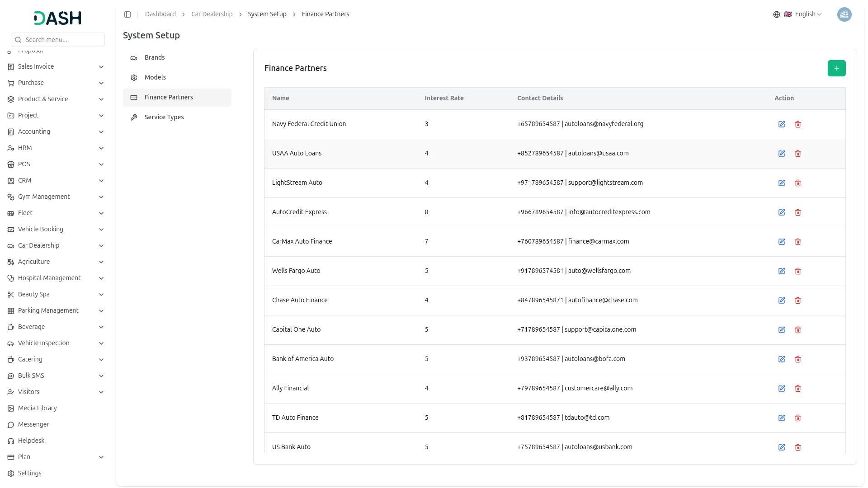The width and height of the screenshot is (868, 488).
Task: Delete LightStream Auto entry
Action: (797, 183)
